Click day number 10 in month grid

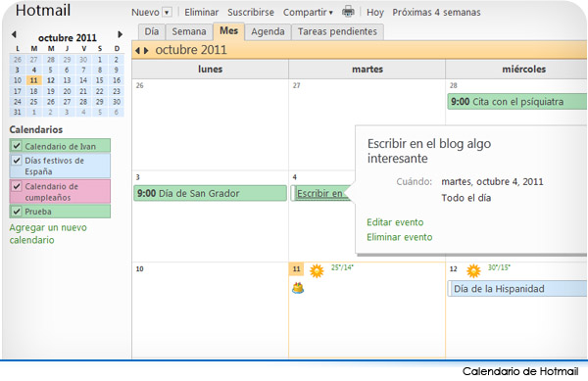coord(140,269)
